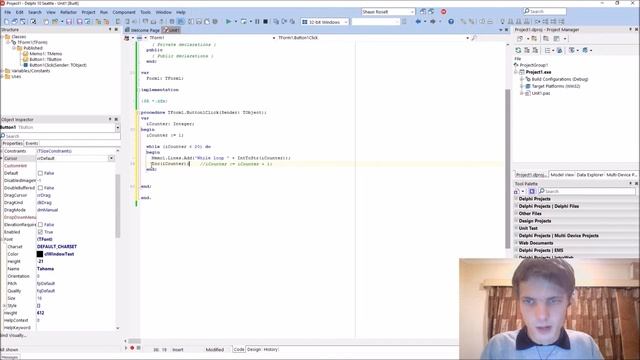Click the Structure panel pin icon
640x360 pixels.
click(110, 29)
